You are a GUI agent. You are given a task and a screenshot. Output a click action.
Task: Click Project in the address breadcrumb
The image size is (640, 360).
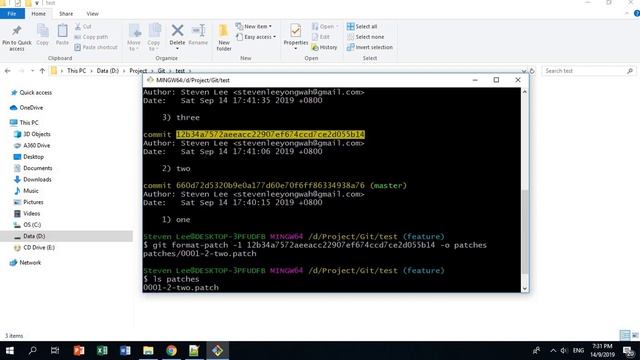click(x=138, y=71)
